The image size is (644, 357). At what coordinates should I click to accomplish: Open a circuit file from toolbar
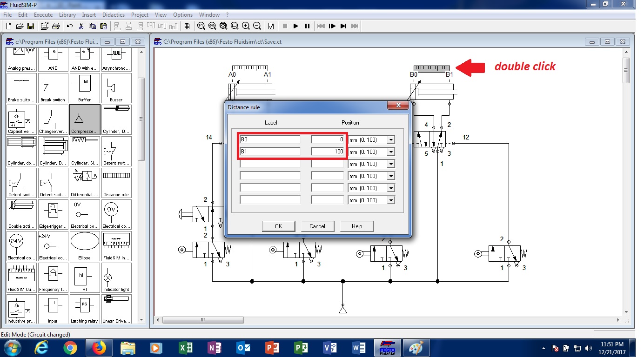[20, 26]
